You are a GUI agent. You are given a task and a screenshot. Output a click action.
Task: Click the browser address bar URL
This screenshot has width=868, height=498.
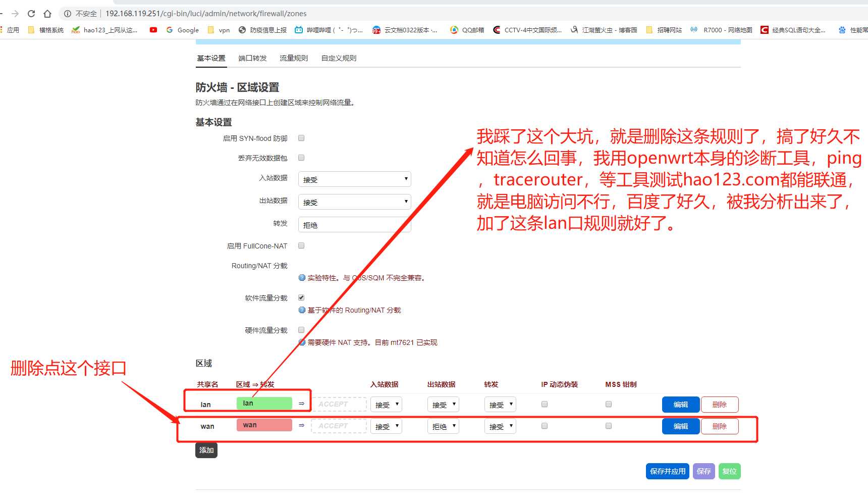click(206, 14)
